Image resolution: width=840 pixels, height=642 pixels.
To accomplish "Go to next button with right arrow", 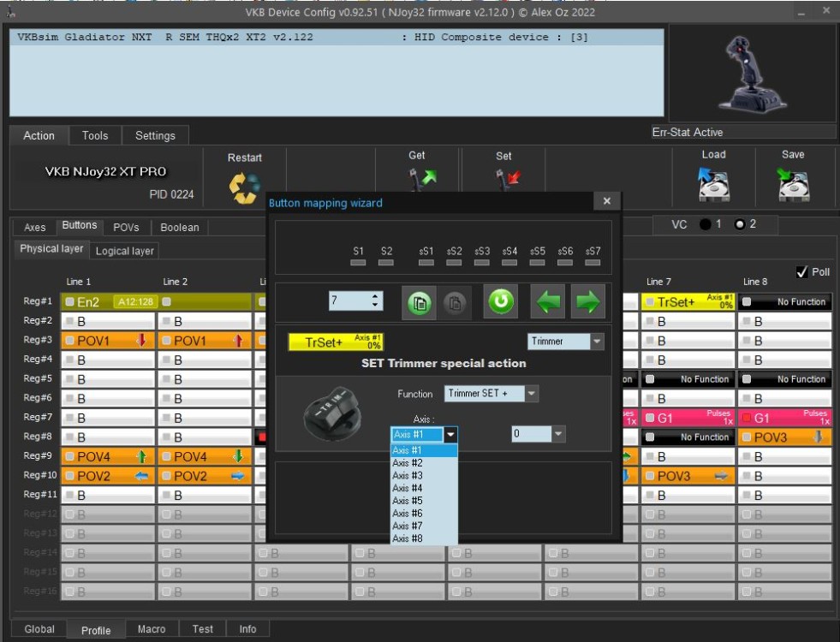I will (x=587, y=302).
